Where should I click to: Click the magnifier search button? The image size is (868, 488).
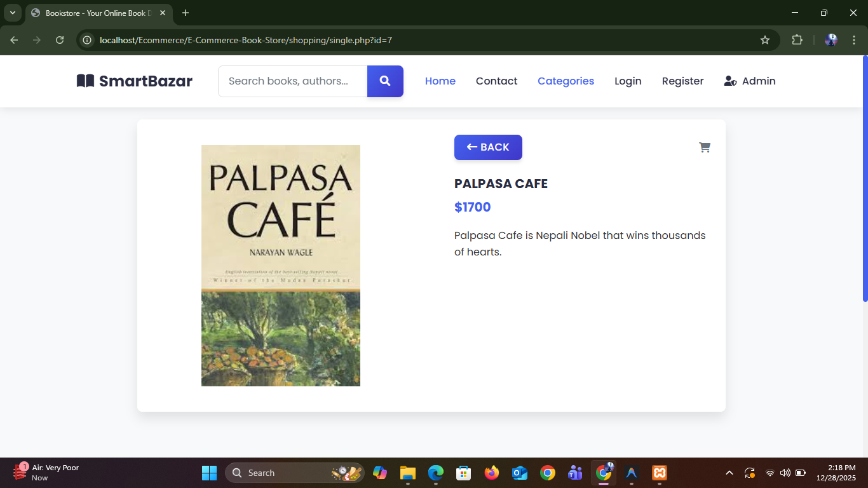(x=385, y=81)
